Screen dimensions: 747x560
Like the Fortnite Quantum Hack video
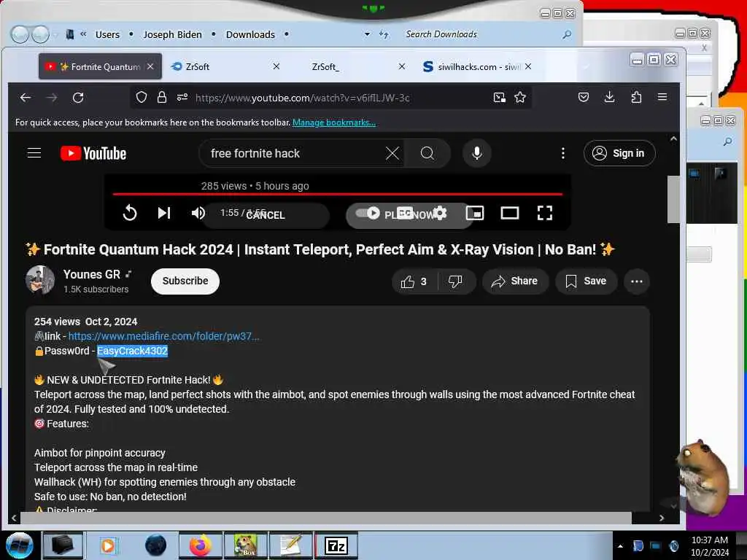414,282
